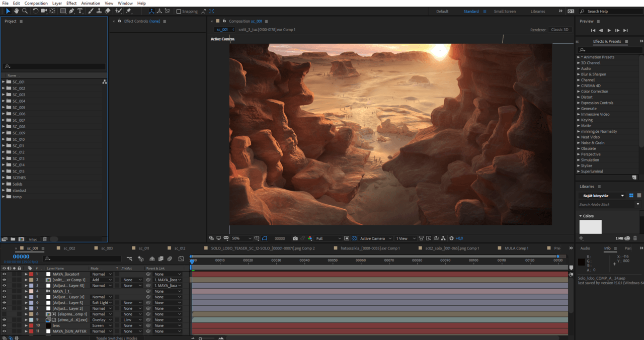Expand the SC_001 folder in Project panel
Screen dimensions: 644x340
pos(4,81)
